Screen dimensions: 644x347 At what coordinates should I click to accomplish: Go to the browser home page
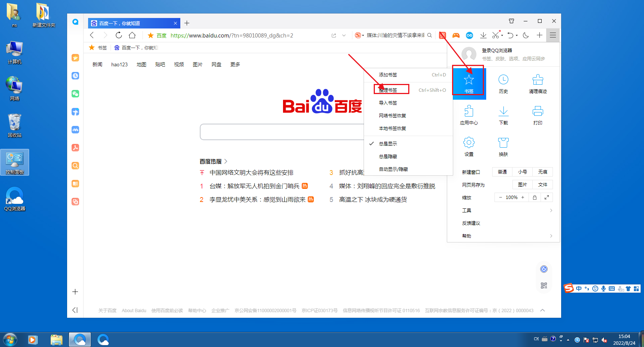click(x=132, y=35)
